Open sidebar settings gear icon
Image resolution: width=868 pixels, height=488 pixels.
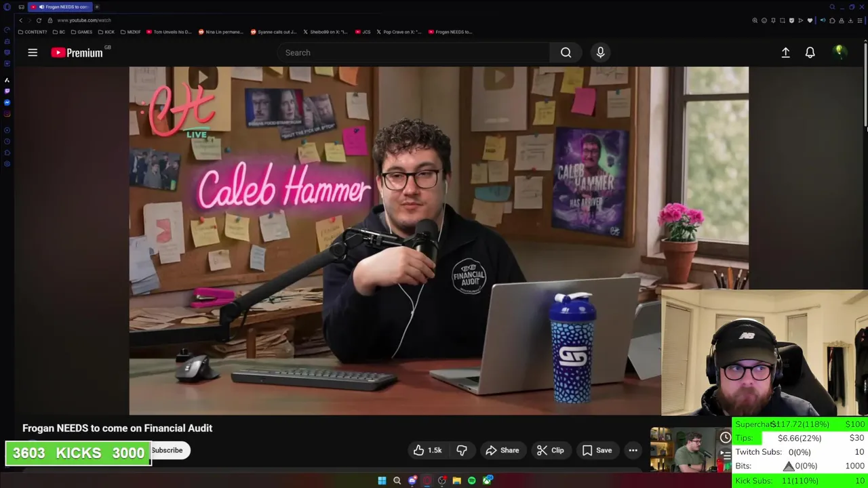pos(7,163)
